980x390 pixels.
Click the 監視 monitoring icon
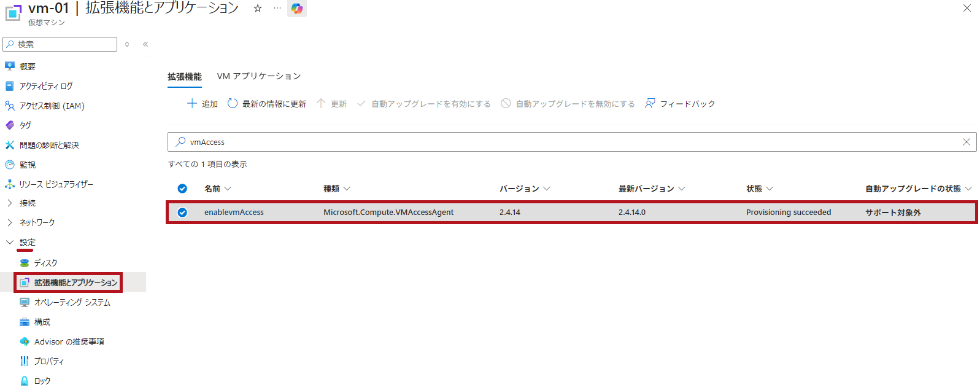click(x=9, y=165)
